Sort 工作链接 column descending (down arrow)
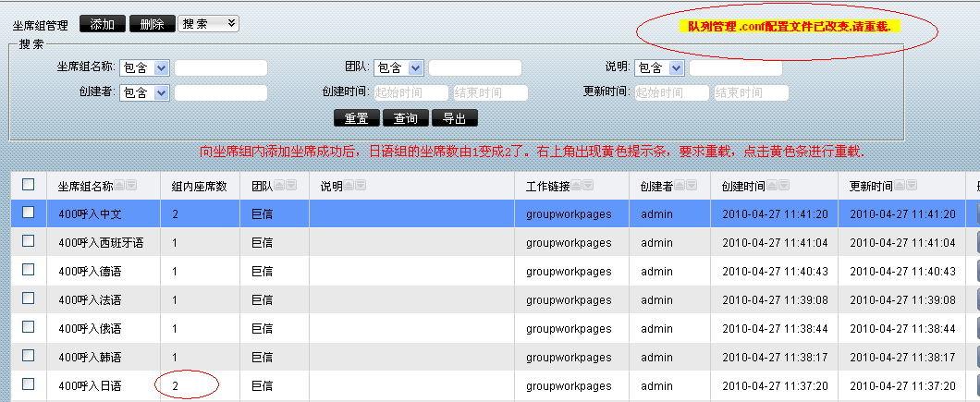980x402 pixels. 589,186
